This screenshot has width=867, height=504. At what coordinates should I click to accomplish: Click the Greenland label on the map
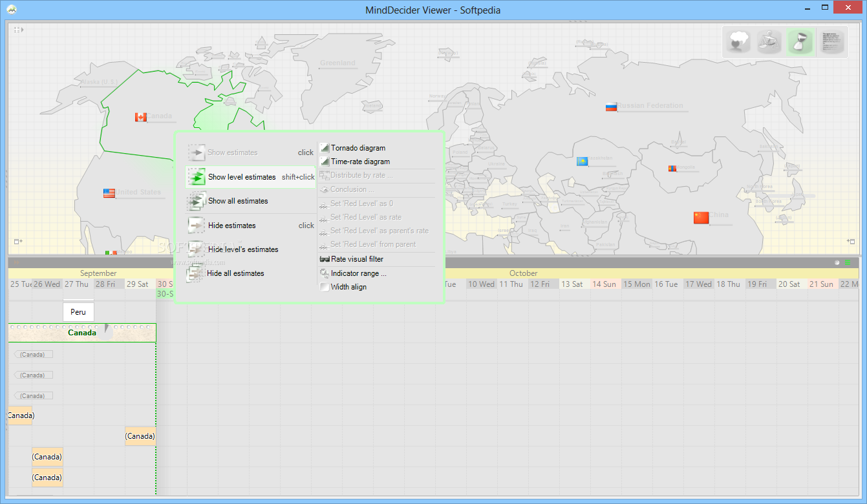[x=337, y=63]
